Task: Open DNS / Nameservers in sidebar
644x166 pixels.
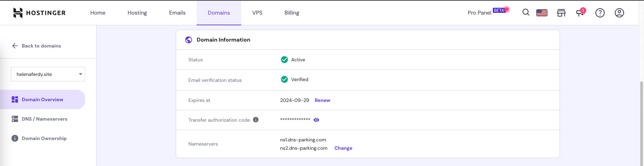Action: tap(44, 119)
